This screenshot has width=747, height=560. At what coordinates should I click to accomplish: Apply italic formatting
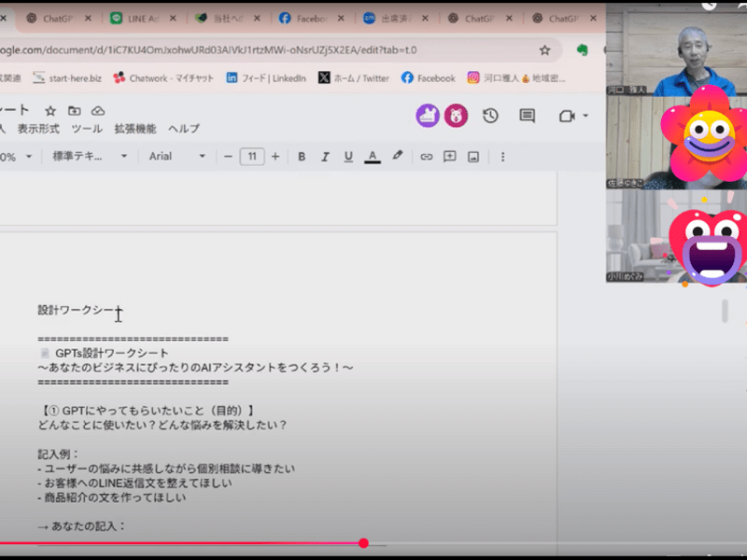(x=325, y=157)
